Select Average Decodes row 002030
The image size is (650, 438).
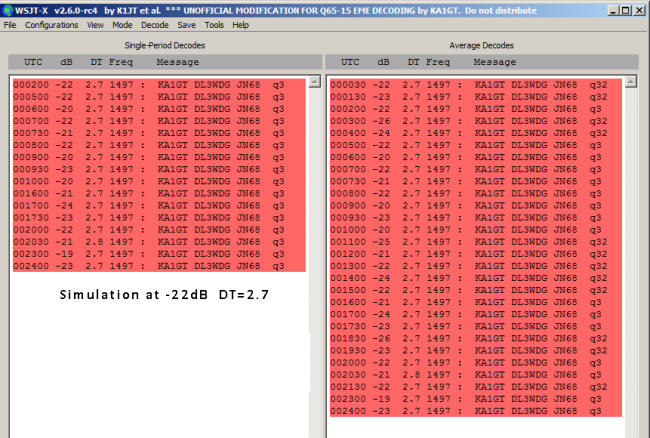pyautogui.click(x=476, y=375)
